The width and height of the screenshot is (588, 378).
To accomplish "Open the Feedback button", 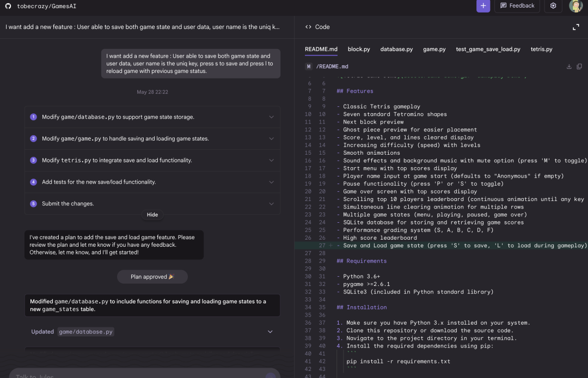I will (x=517, y=5).
